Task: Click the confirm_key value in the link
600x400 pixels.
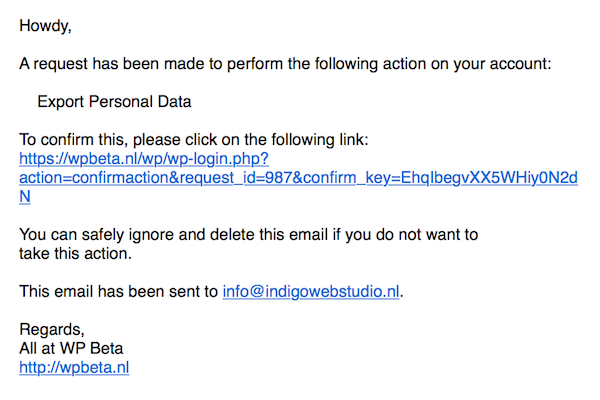Action: point(489,178)
